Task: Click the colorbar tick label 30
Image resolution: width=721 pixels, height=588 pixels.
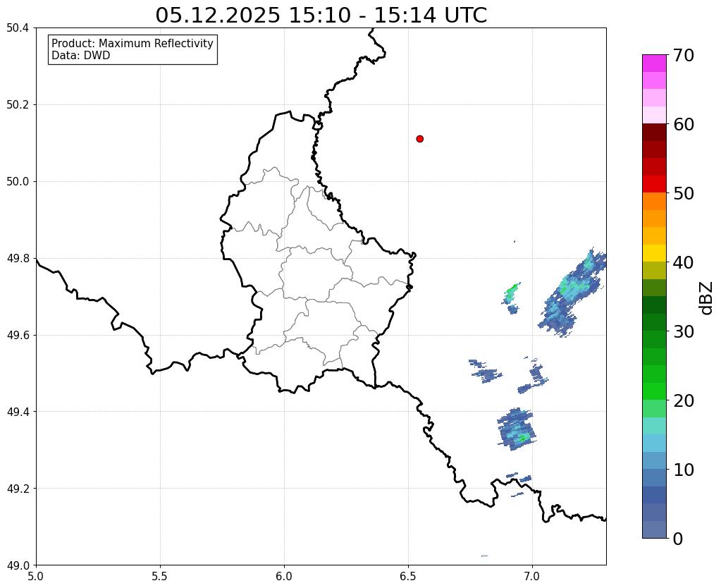Action: point(684,331)
